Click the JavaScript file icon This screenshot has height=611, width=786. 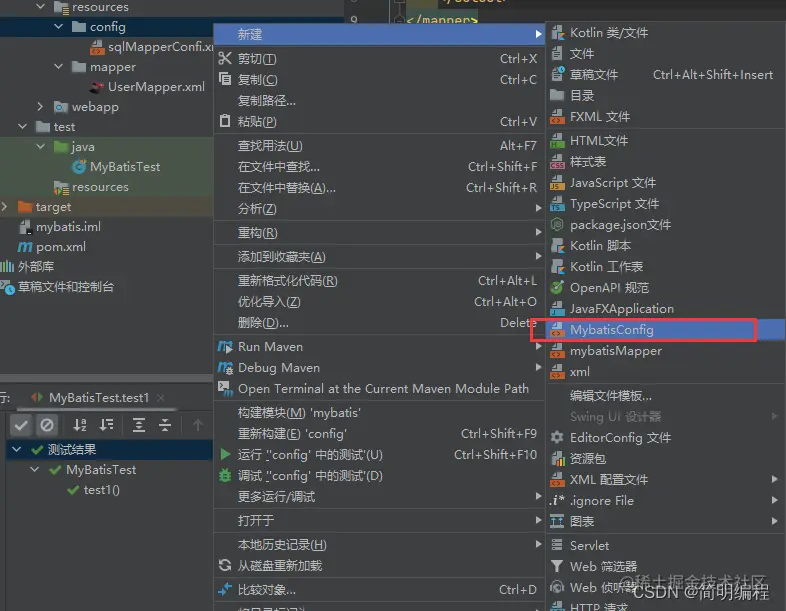[x=557, y=183]
